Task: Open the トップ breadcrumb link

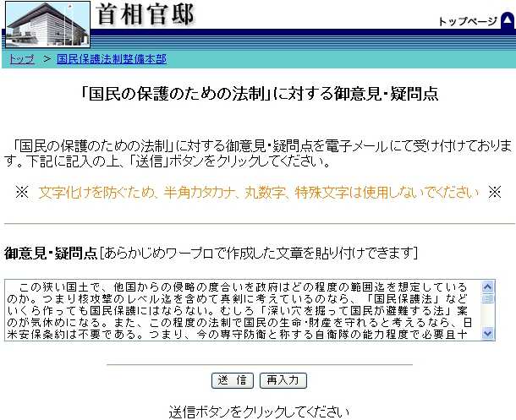Action: 22,59
